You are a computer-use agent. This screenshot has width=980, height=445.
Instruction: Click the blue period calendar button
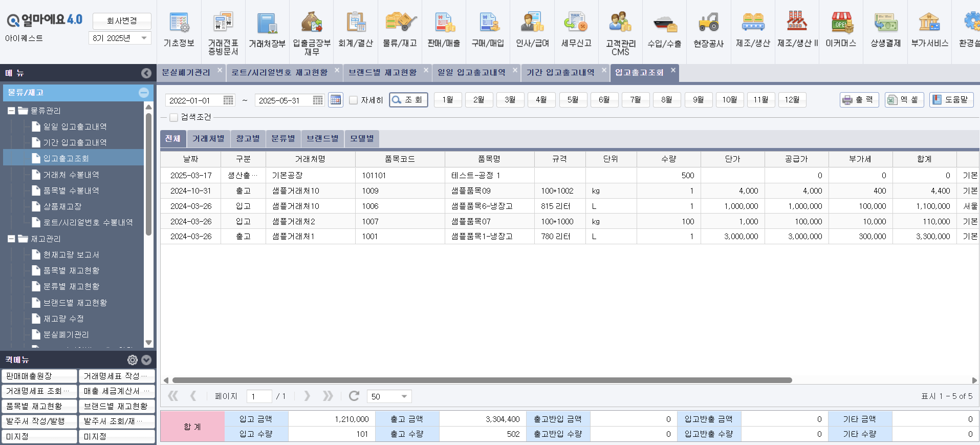pos(336,100)
